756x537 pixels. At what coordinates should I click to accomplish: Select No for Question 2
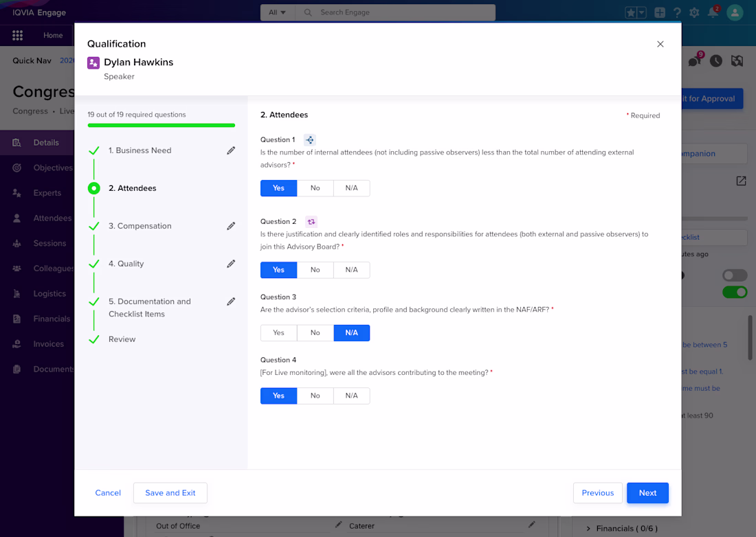coord(315,270)
